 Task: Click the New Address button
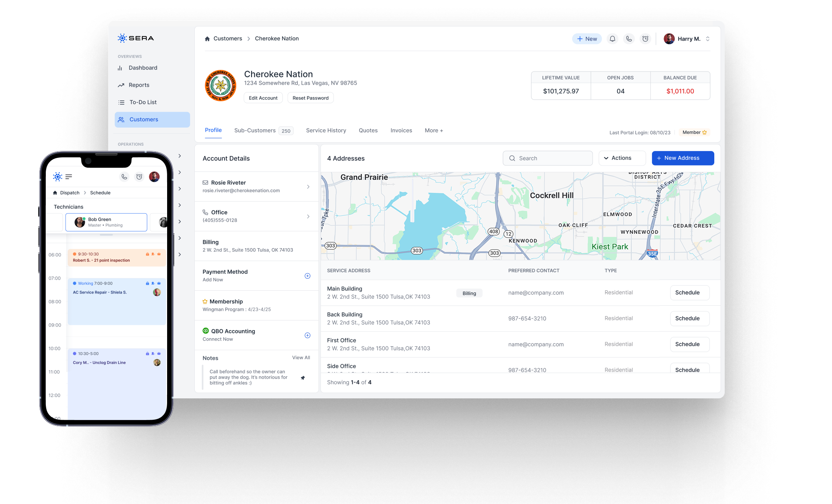click(683, 158)
